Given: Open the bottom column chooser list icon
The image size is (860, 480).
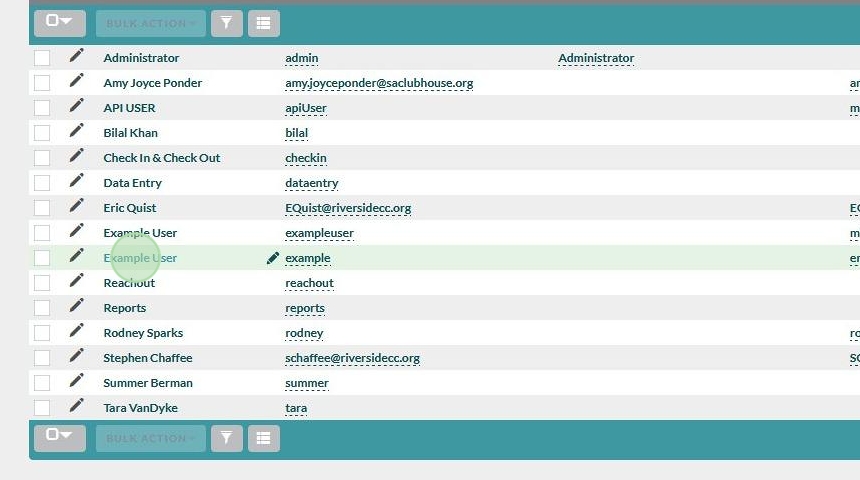Looking at the screenshot, I should pyautogui.click(x=263, y=438).
